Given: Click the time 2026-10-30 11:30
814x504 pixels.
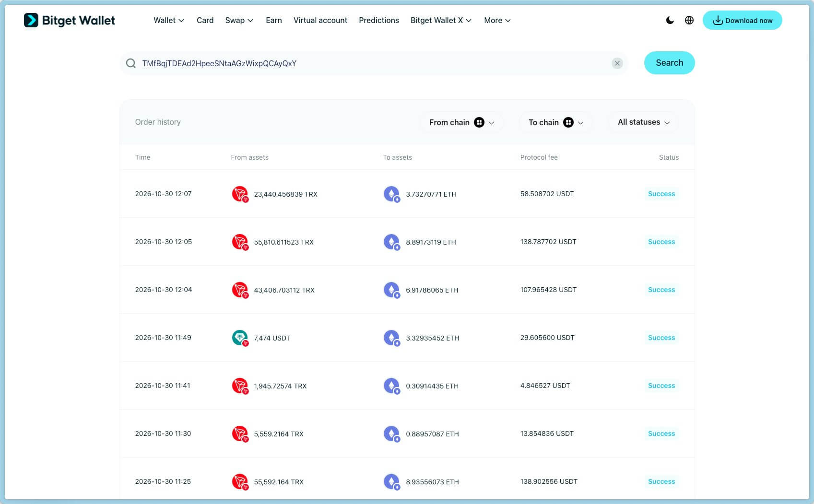Looking at the screenshot, I should tap(163, 434).
